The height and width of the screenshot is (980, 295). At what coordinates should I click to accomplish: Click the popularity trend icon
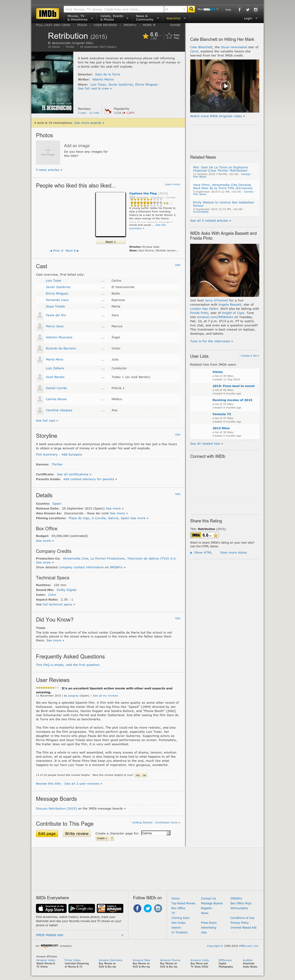[108, 111]
